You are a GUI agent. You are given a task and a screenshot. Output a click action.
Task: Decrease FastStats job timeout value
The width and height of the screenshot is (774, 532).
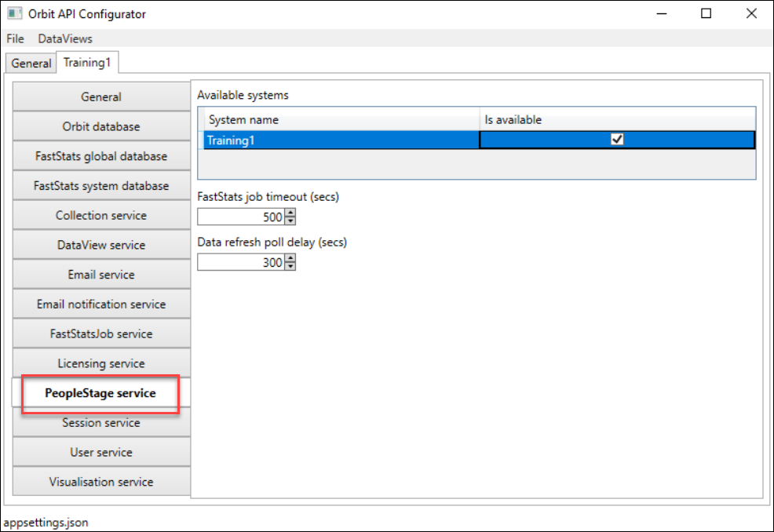pos(290,221)
